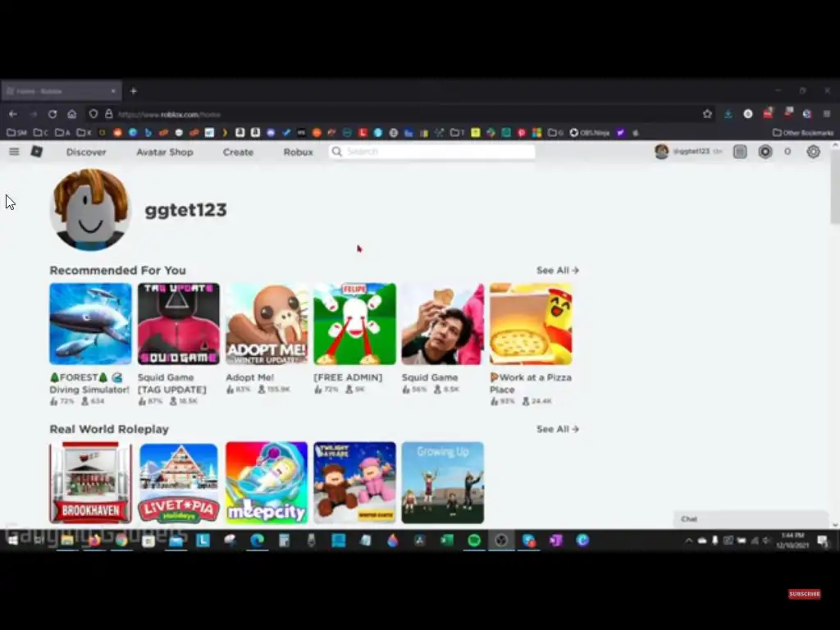This screenshot has height=630, width=840.
Task: Go to the Create page
Action: click(238, 152)
